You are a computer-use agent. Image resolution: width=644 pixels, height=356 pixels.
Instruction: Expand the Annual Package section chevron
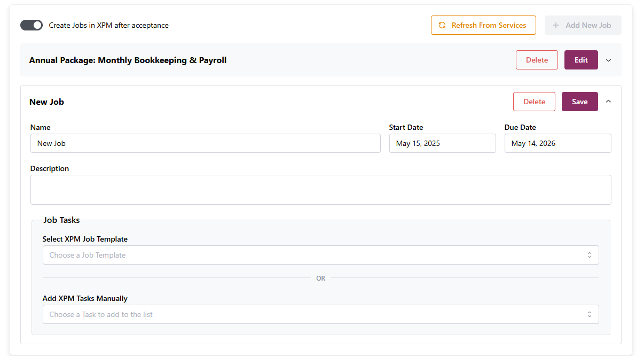pos(608,60)
